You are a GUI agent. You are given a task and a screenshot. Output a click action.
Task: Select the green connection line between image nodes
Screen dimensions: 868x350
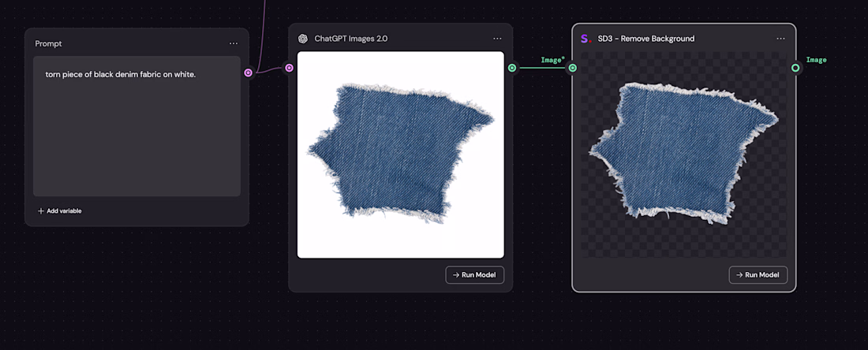coord(542,68)
